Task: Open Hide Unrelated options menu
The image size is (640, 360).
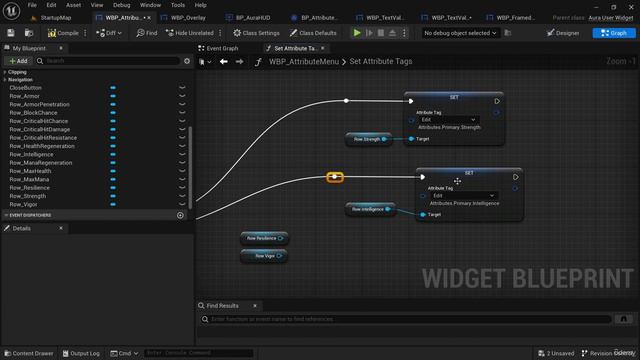Action: [x=220, y=33]
